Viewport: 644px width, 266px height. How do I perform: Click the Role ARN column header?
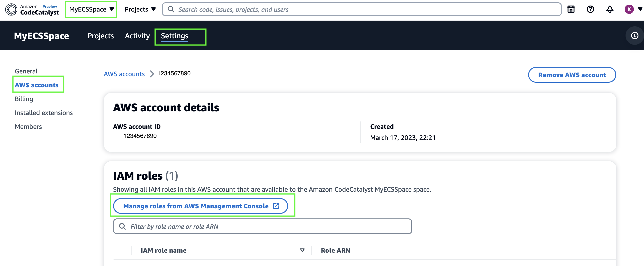pyautogui.click(x=335, y=250)
